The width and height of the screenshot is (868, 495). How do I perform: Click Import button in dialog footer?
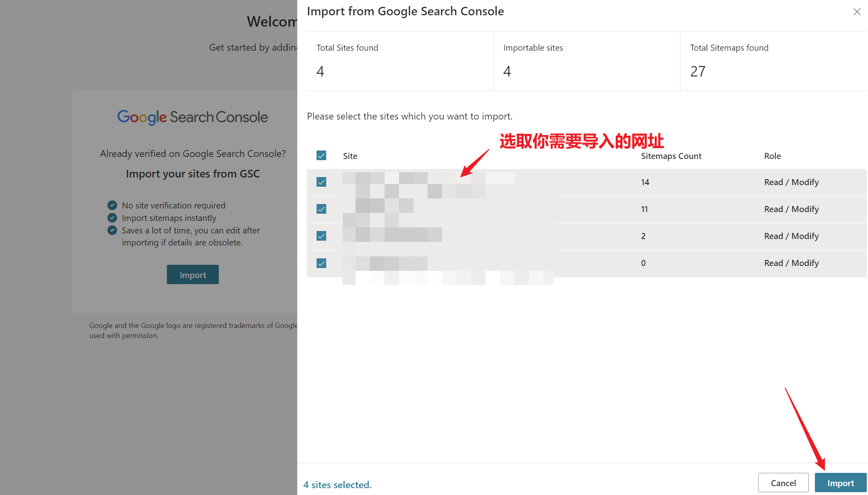coord(840,483)
